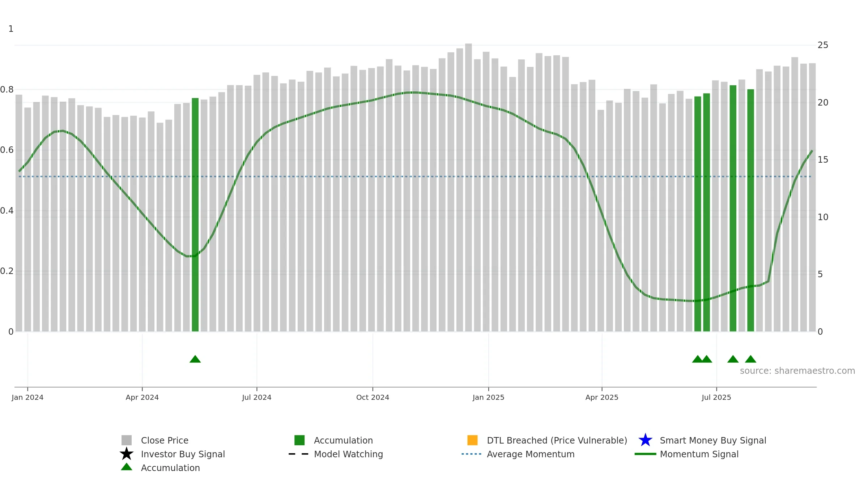
Task: Click the last accumulation triangle after Jul 2025
Action: 750,359
